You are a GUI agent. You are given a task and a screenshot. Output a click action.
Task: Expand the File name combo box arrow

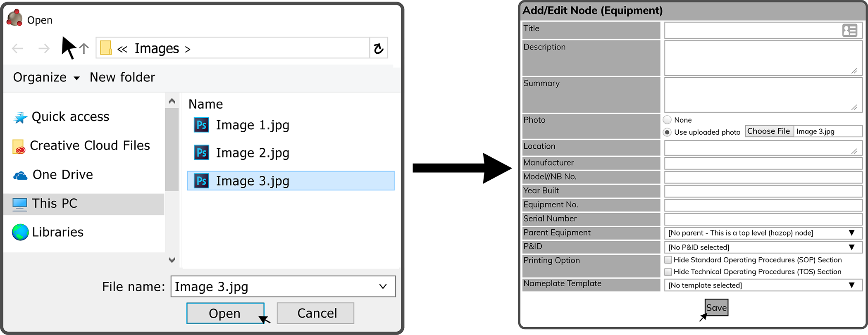point(383,286)
